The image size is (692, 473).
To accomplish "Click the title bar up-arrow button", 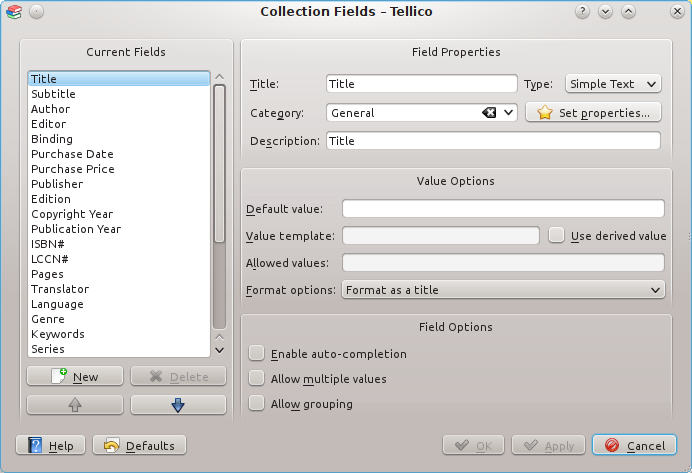I will coord(628,11).
